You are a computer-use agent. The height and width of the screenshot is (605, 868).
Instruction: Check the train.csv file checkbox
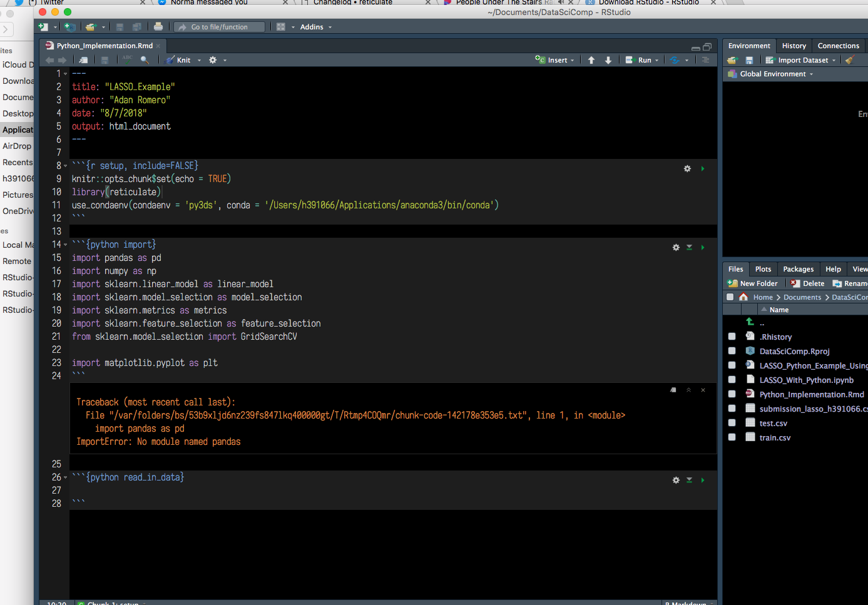pyautogui.click(x=732, y=437)
